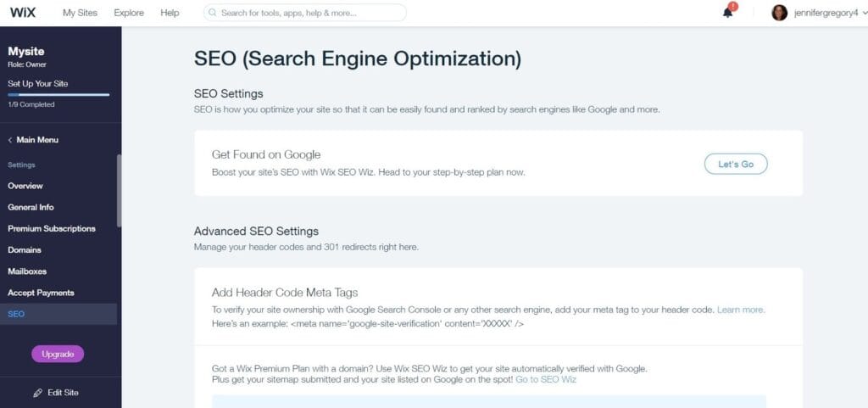Select Overview in the settings sidebar
This screenshot has width=868, height=408.
coord(25,186)
